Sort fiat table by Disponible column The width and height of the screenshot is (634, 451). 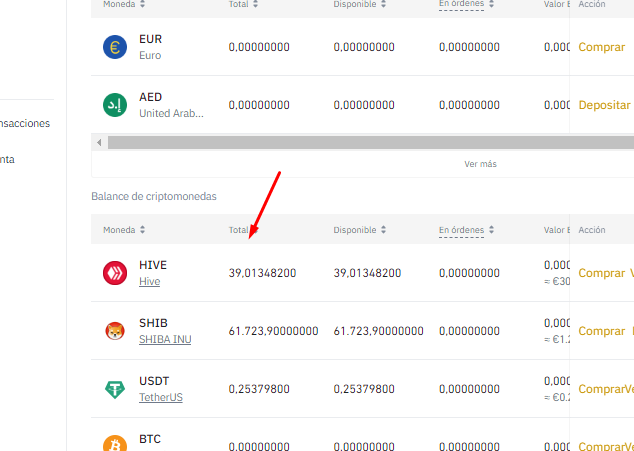(383, 4)
